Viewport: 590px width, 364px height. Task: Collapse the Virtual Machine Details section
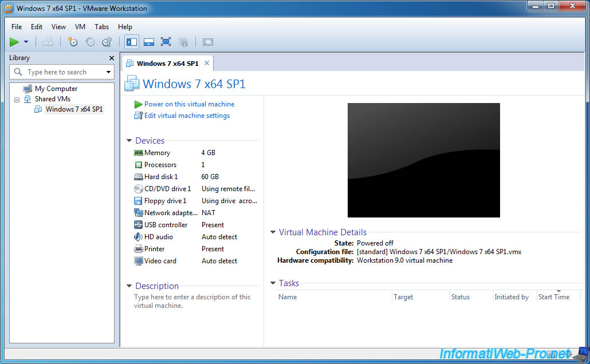[273, 232]
